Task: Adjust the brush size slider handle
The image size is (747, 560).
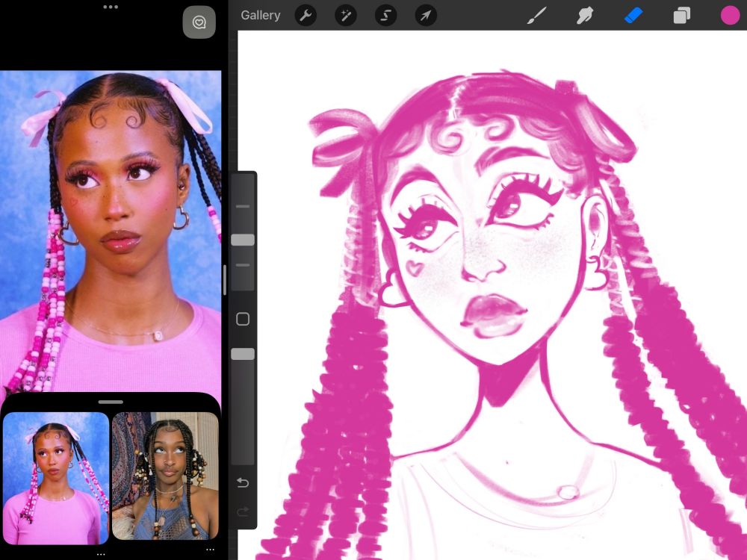Action: [243, 240]
